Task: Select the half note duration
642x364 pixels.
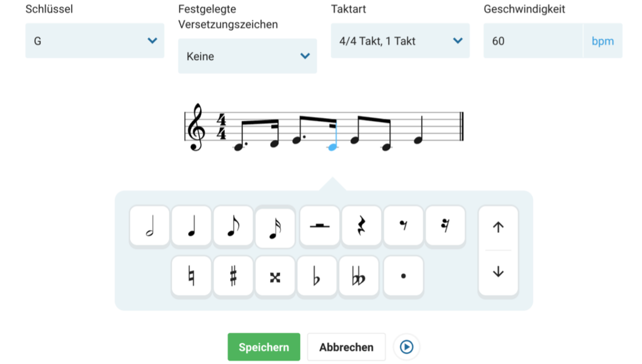Action: pos(149,226)
